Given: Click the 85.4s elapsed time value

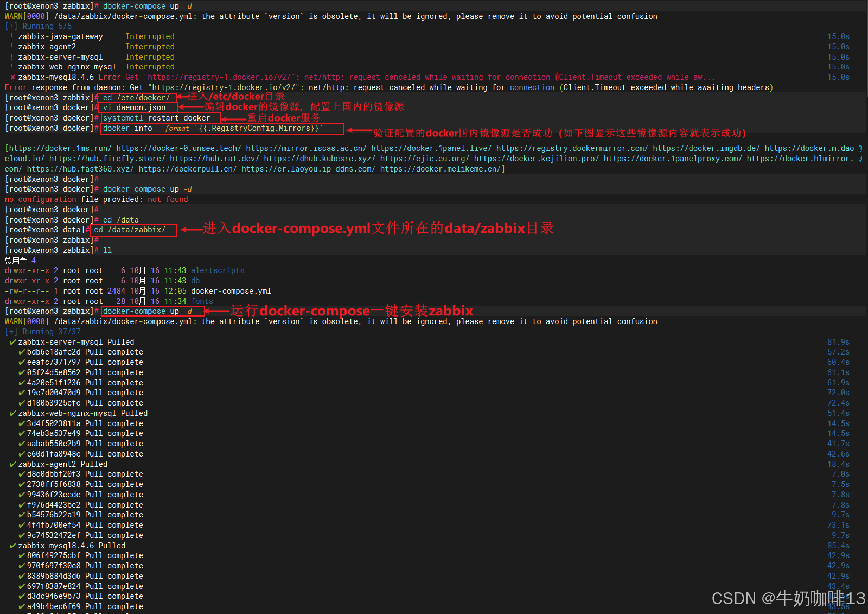Looking at the screenshot, I should 838,546.
